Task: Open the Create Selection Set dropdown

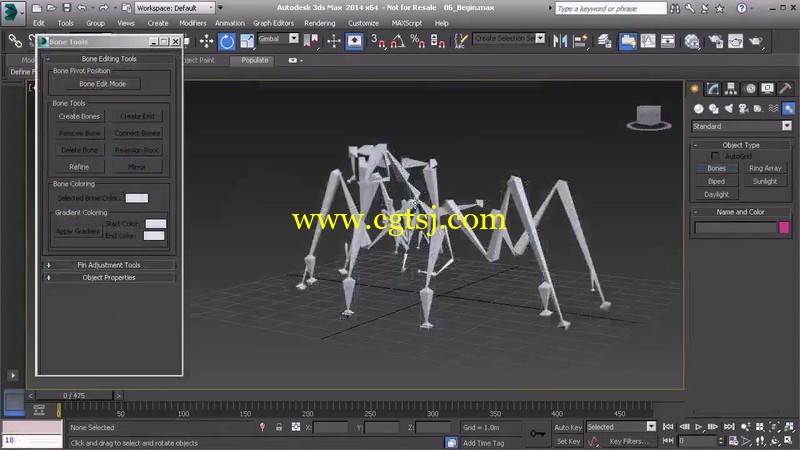Action: click(509, 38)
